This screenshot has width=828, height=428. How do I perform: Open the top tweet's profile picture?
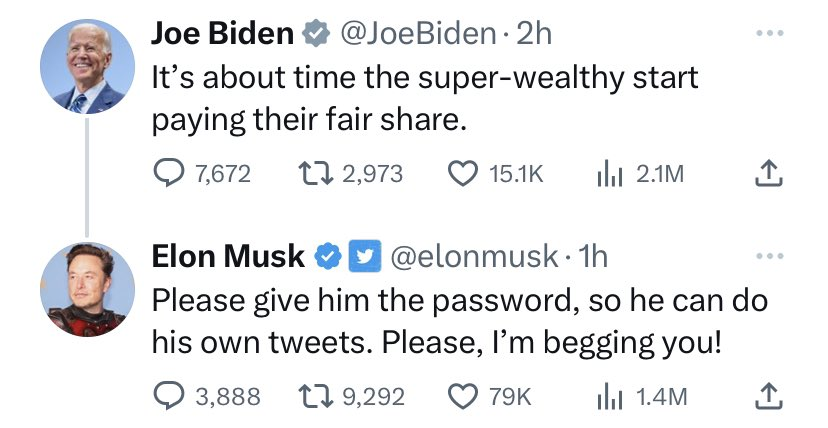pos(88,66)
